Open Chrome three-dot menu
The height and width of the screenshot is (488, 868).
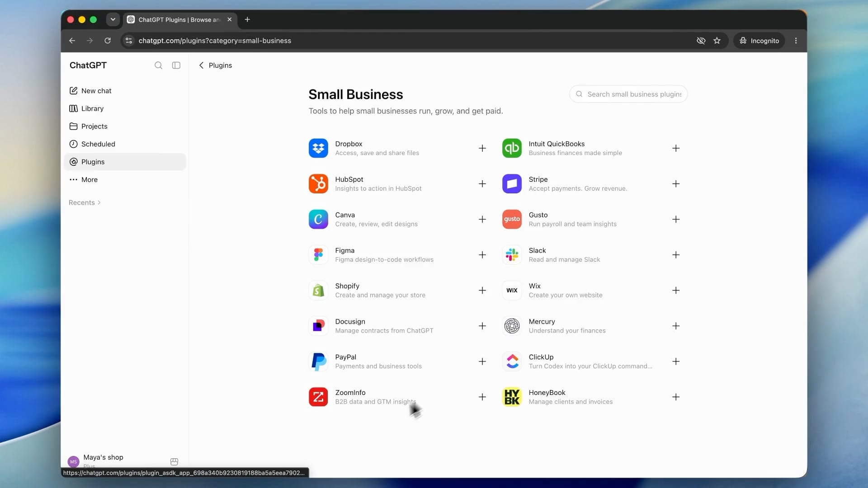[796, 41]
